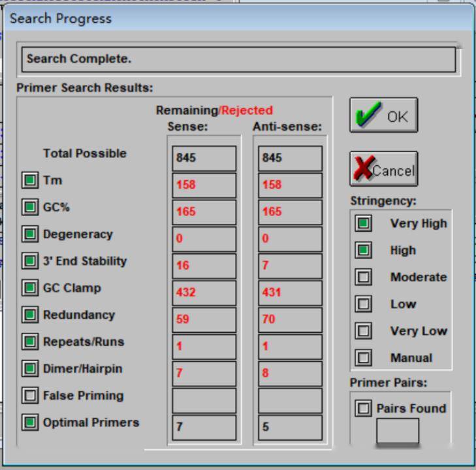
Task: Uncheck the Redundancy checkbox
Action: tap(30, 315)
